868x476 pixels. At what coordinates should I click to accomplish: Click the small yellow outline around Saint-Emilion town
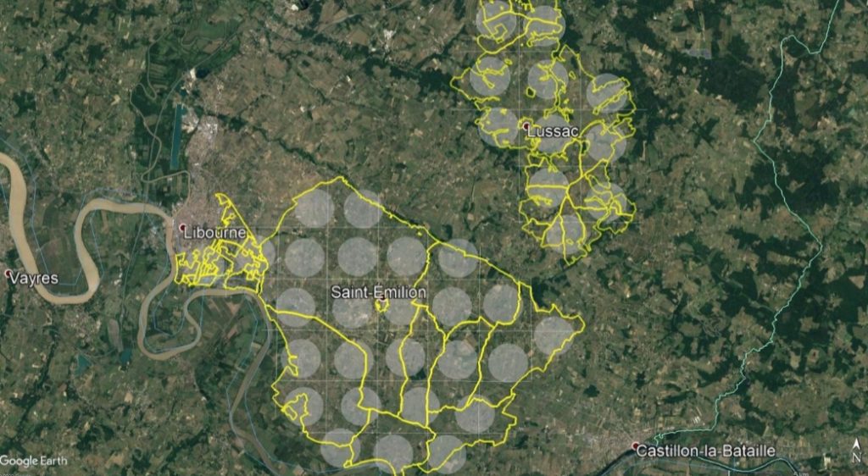pyautogui.click(x=383, y=303)
